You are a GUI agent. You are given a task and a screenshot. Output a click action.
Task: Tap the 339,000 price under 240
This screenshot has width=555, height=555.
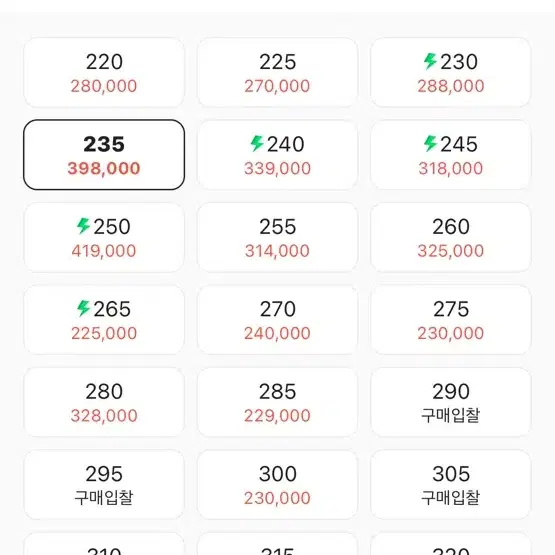[277, 168]
